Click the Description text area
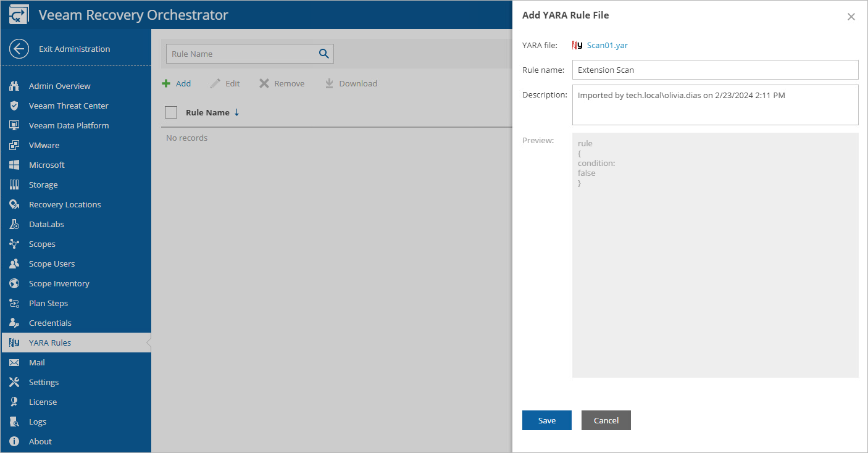Image resolution: width=868 pixels, height=453 pixels. (716, 105)
